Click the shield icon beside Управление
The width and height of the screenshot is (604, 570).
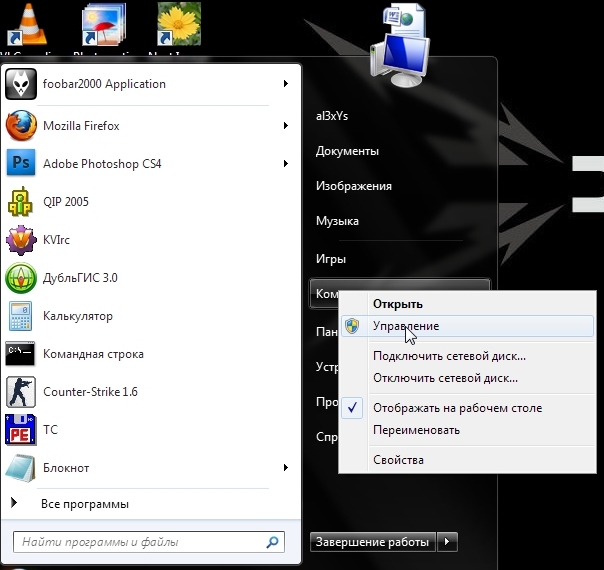click(352, 326)
